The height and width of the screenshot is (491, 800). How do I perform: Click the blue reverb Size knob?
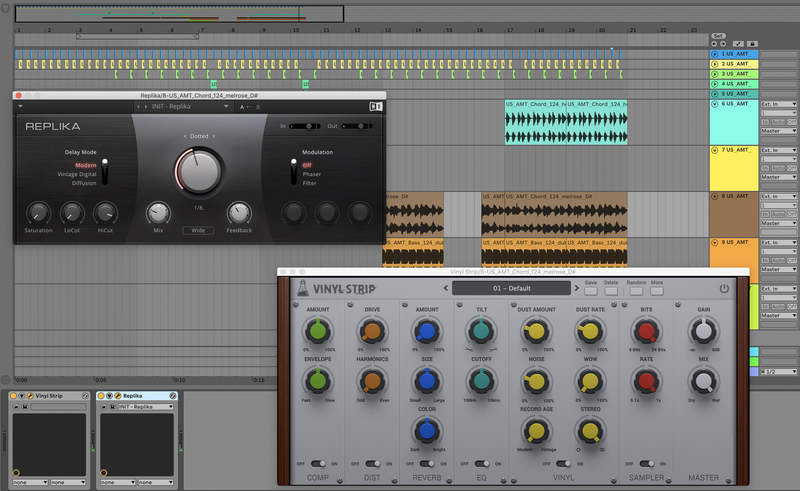pyautogui.click(x=427, y=381)
